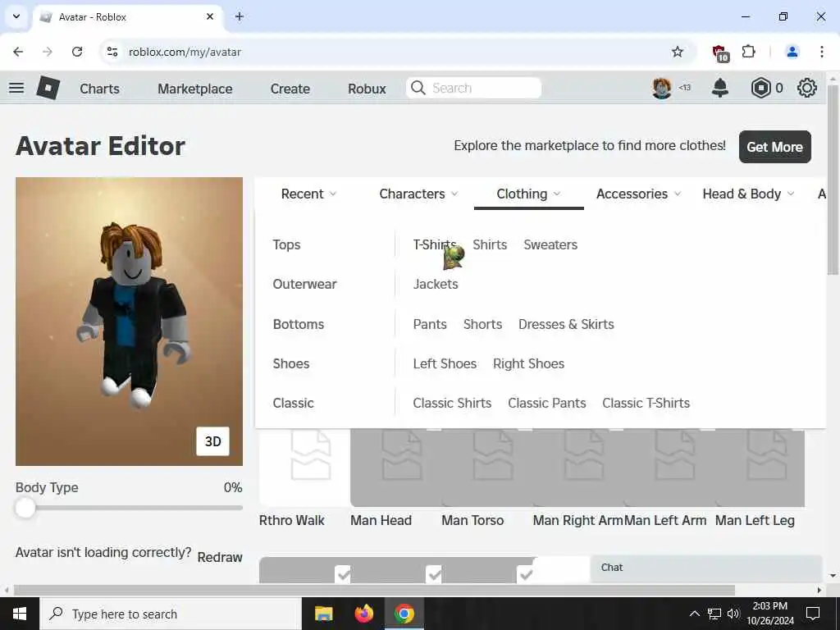This screenshot has width=840, height=630.
Task: Select Classic Pants
Action: tap(546, 403)
